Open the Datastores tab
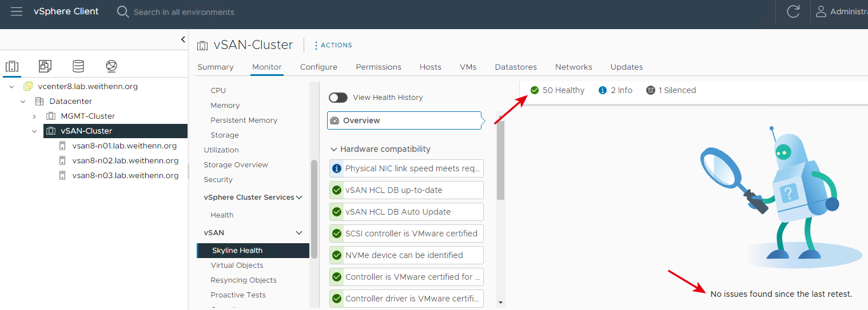Viewport: 868px width, 310px height. [516, 67]
